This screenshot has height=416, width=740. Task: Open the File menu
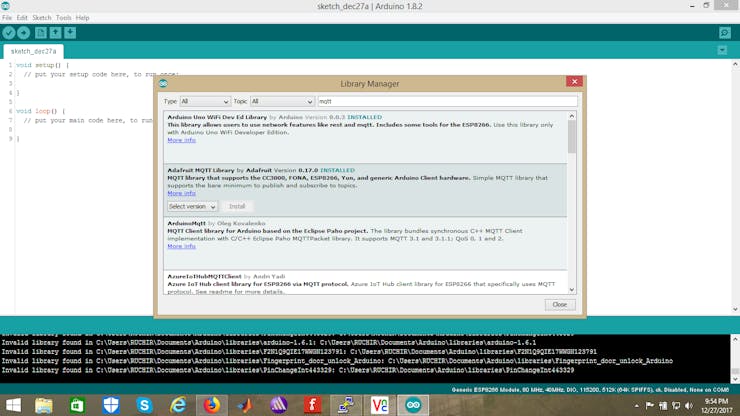(x=7, y=17)
